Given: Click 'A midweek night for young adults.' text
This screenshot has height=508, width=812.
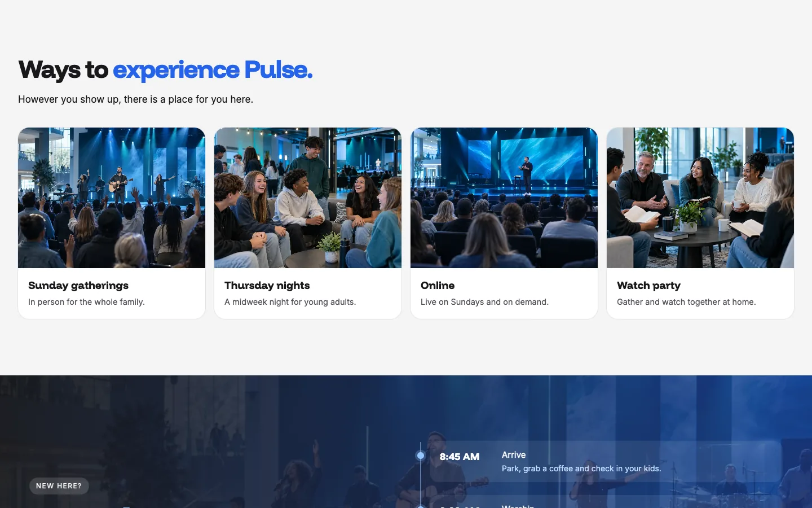Looking at the screenshot, I should tap(290, 302).
